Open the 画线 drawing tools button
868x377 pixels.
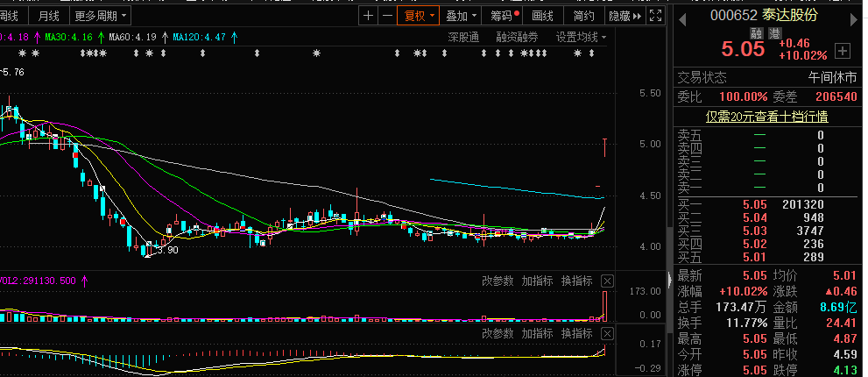click(543, 16)
